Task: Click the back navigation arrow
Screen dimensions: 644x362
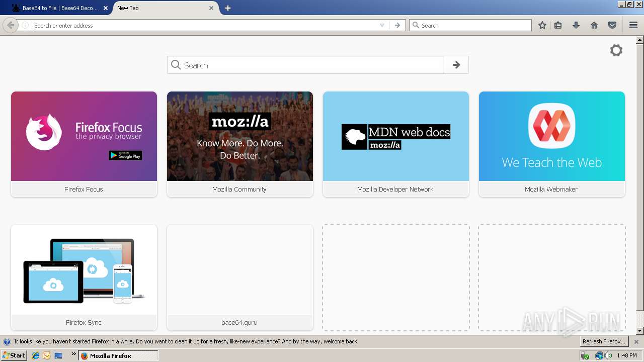Action: pos(11,25)
